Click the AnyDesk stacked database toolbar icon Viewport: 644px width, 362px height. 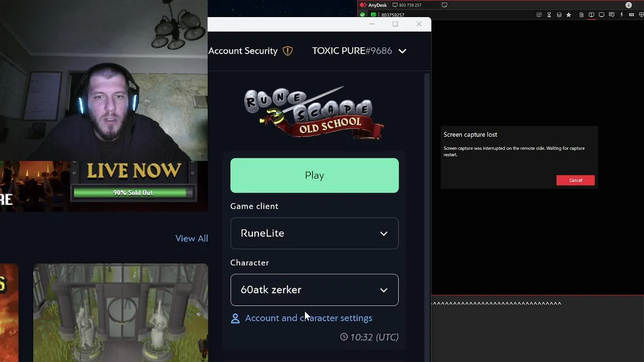(x=559, y=15)
